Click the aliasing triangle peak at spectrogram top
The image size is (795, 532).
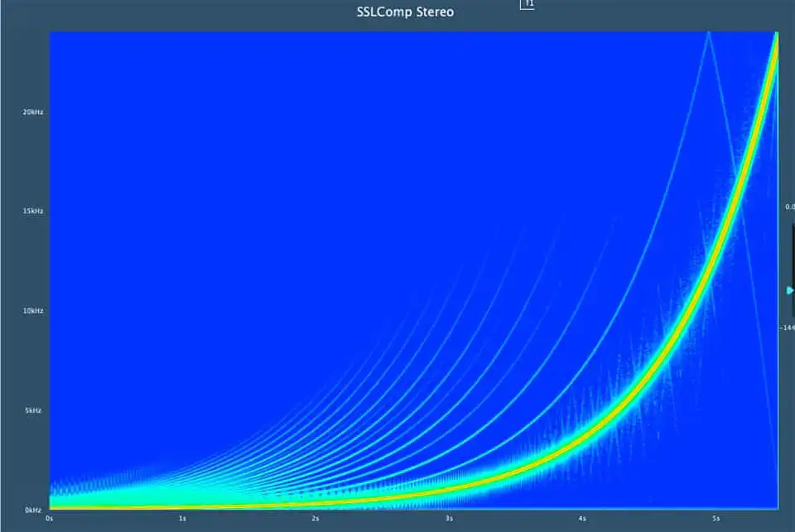coord(708,34)
